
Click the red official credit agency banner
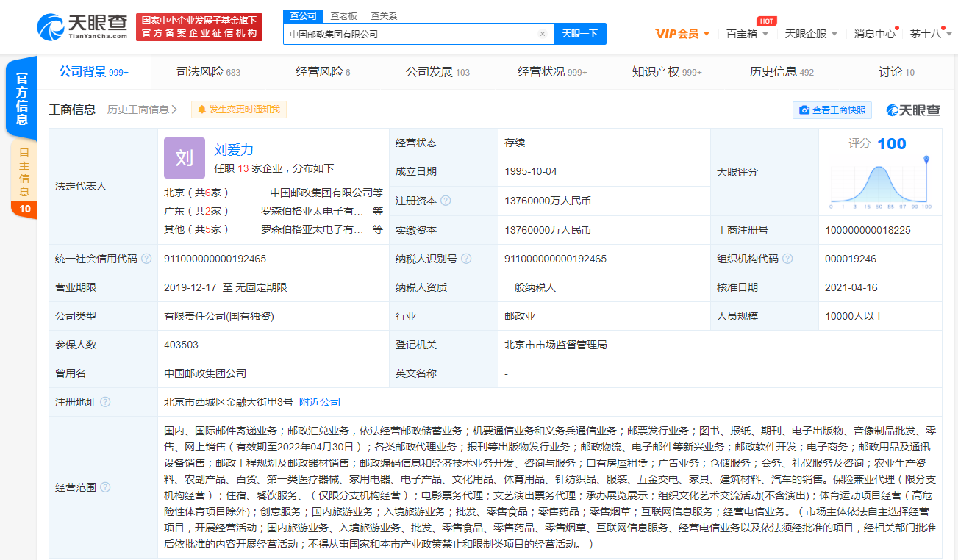tap(199, 27)
